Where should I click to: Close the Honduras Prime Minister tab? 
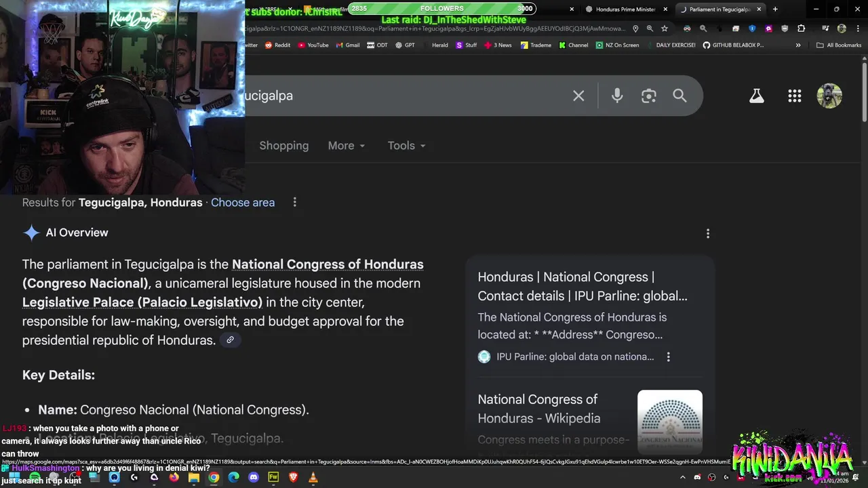(665, 9)
